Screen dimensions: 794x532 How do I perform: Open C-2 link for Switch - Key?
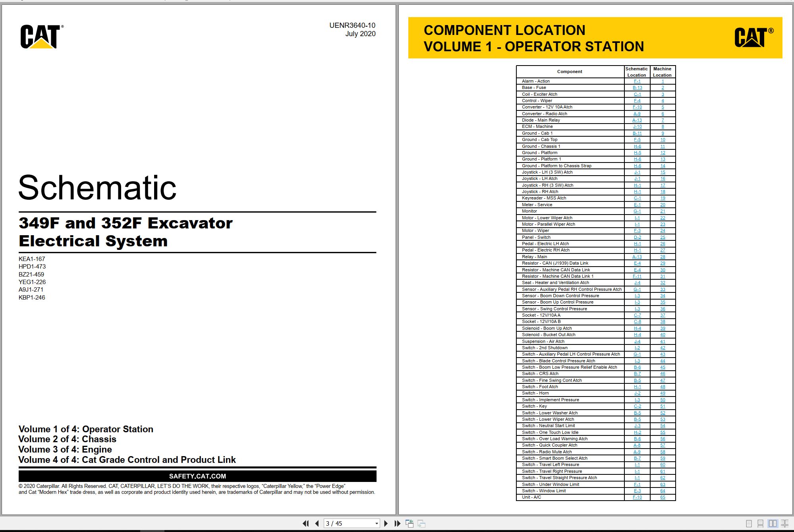[x=637, y=406]
